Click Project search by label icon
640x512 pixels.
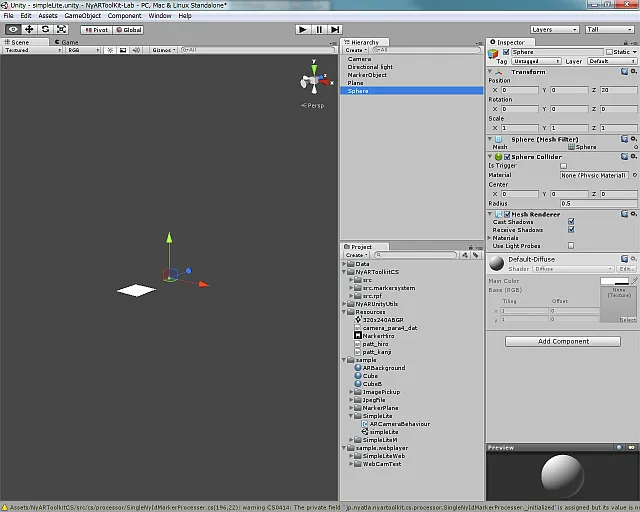476,255
